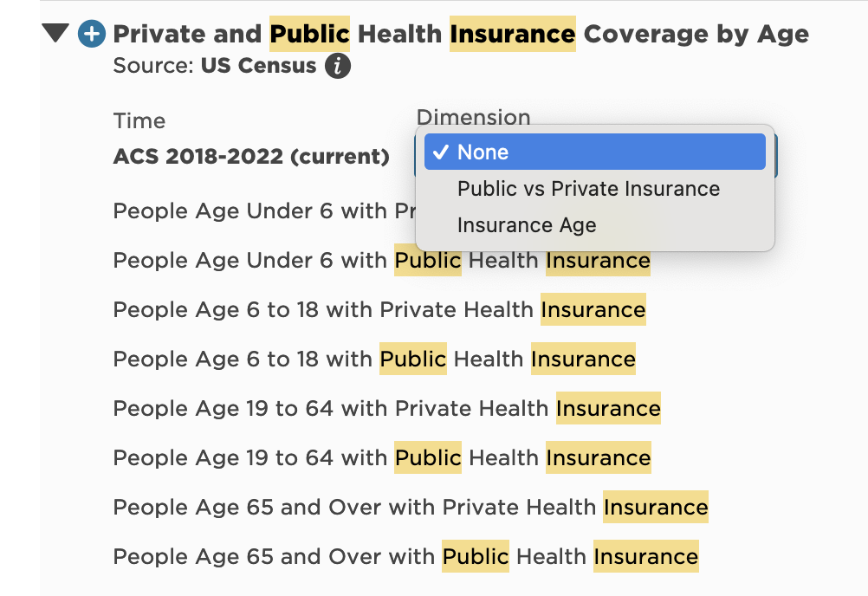This screenshot has width=868, height=596.
Task: Click the blue plus add icon
Action: tap(91, 34)
